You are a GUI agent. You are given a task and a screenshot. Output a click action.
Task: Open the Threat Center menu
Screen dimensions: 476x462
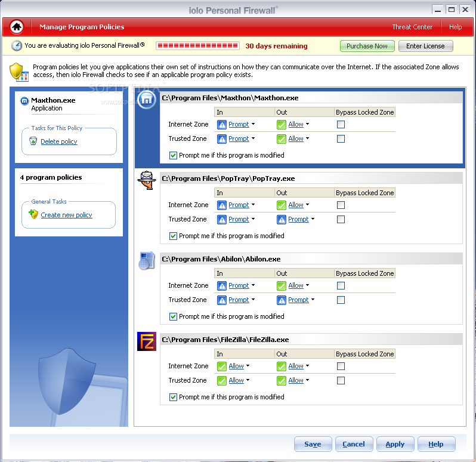pos(412,27)
